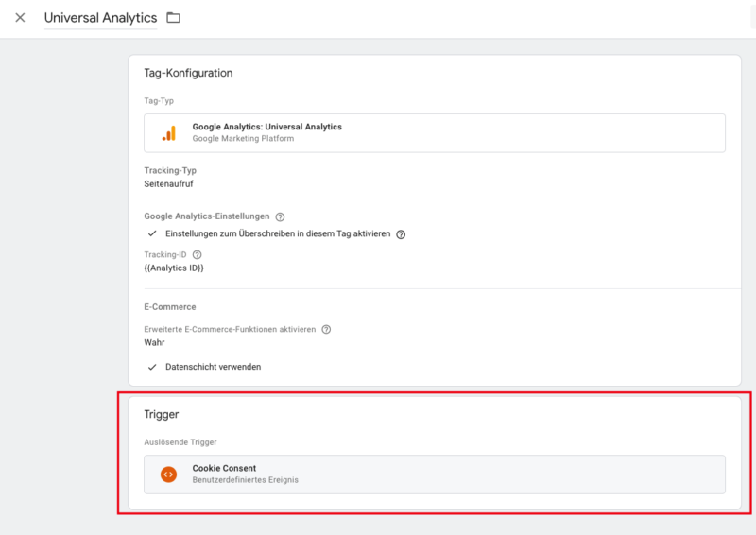Open help icon next to Tracking-ID
Screen dimensions: 756x535
point(197,254)
